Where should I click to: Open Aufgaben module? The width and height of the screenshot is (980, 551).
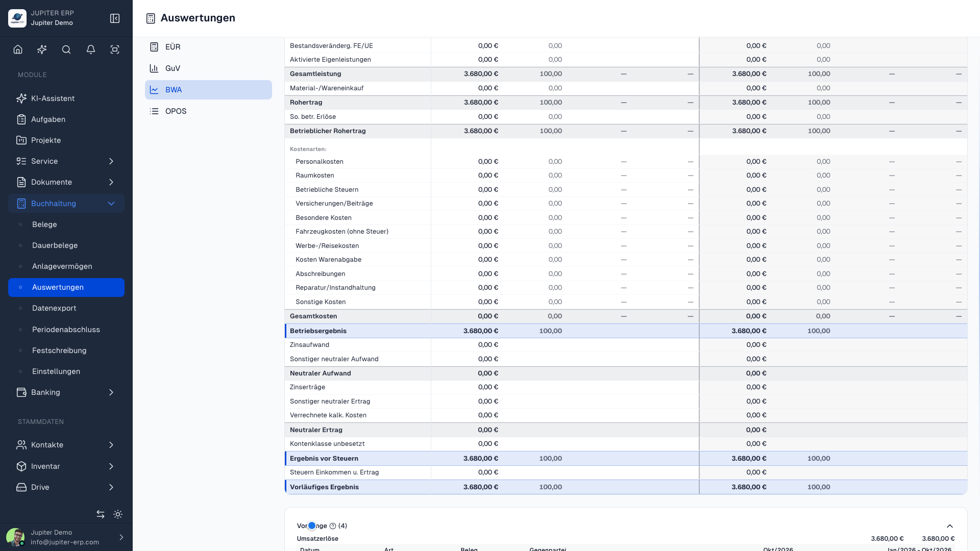(x=66, y=119)
